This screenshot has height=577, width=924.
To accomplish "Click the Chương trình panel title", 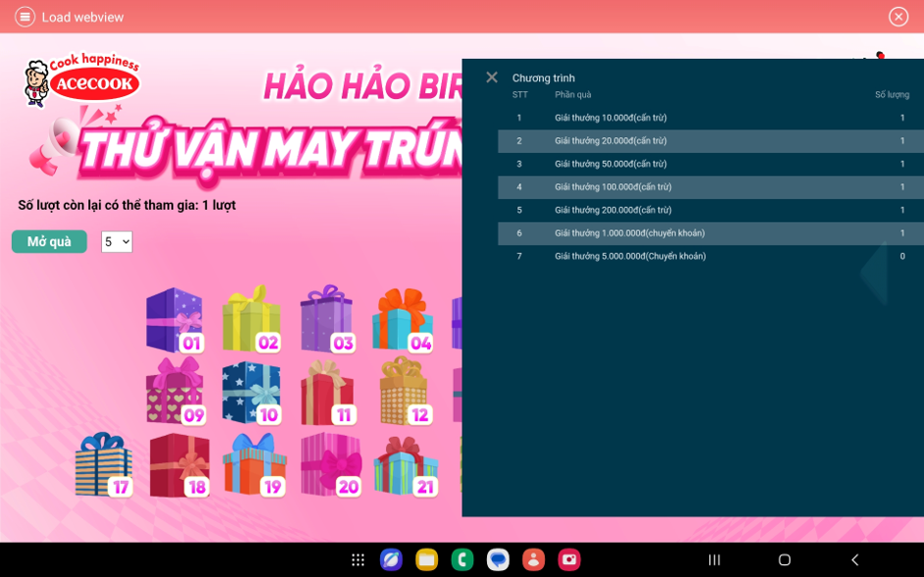I will pos(543,77).
